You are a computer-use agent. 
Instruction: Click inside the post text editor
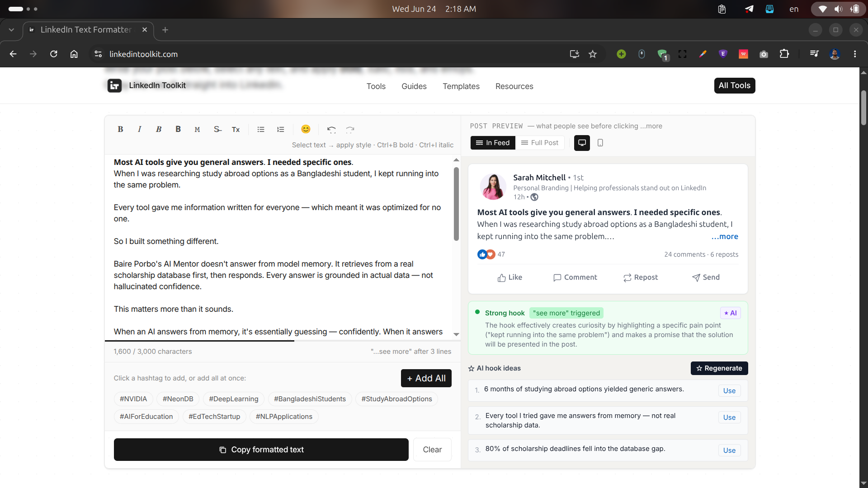pyautogui.click(x=279, y=247)
